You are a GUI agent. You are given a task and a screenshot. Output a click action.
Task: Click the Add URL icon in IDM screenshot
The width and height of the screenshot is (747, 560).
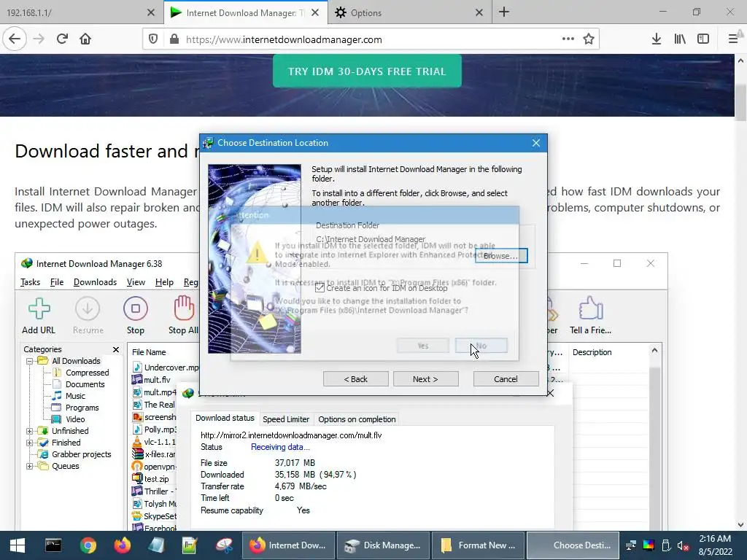39,309
